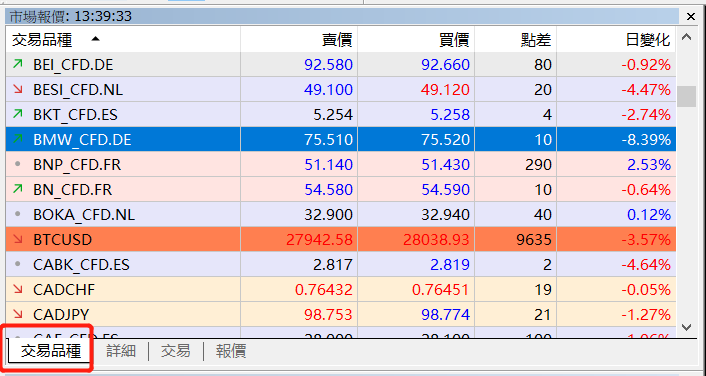
Task: Close the 市場報價 panel
Action: tap(691, 17)
